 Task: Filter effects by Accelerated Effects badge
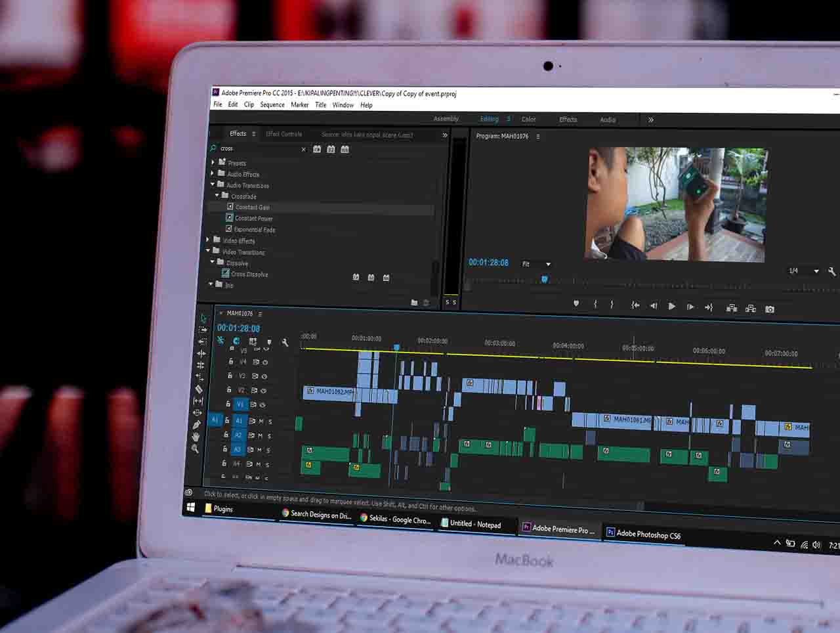point(317,150)
